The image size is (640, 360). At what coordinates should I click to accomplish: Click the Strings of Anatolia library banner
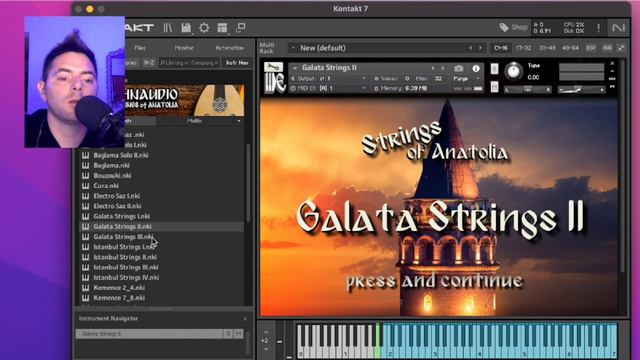coord(184,100)
